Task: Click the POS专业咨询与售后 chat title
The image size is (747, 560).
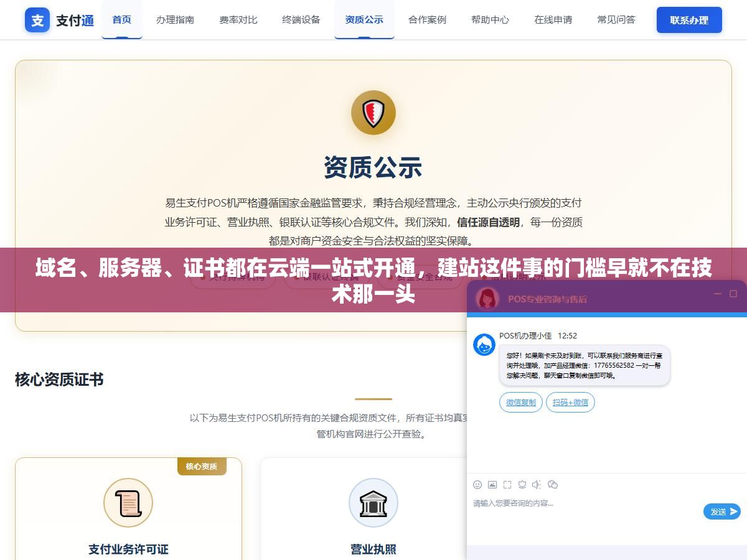Action: point(547,299)
